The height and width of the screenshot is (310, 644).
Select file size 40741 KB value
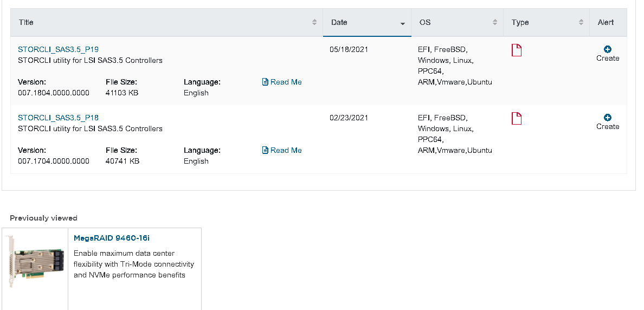click(122, 161)
